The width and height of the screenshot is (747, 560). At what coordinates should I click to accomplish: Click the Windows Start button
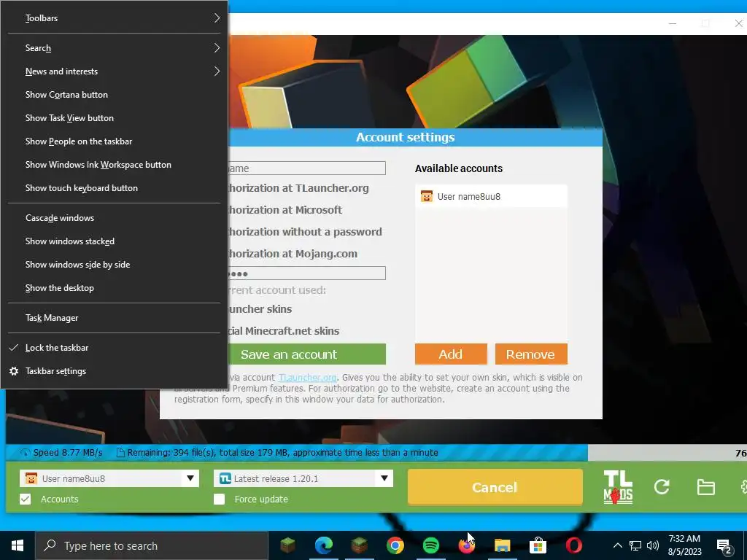[18, 545]
